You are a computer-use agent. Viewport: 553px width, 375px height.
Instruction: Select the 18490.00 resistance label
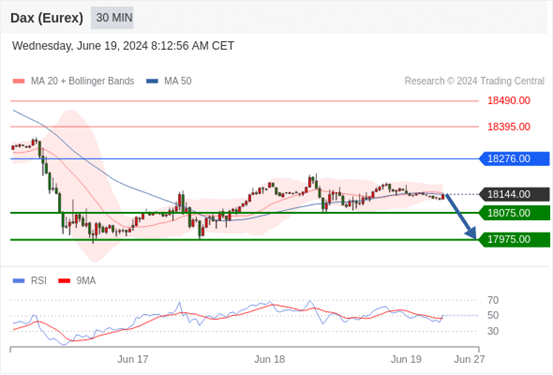[x=509, y=101]
